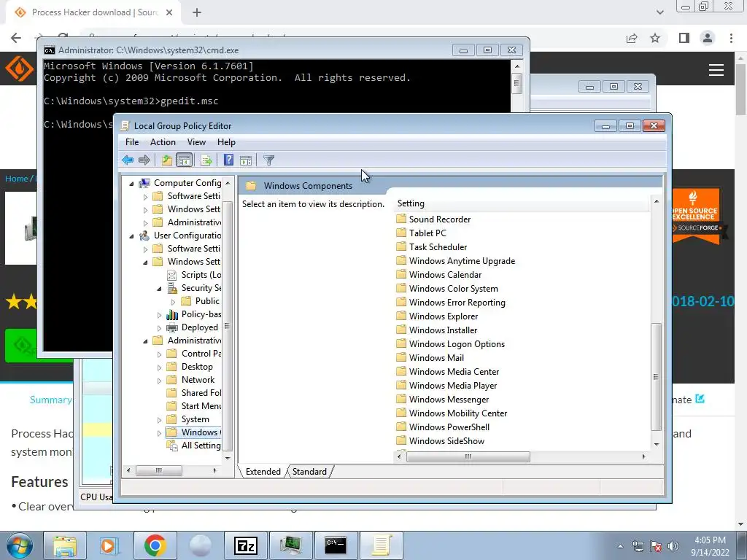Image resolution: width=747 pixels, height=560 pixels.
Task: Toggle the Show/Hide Console Tree icon
Action: click(184, 160)
